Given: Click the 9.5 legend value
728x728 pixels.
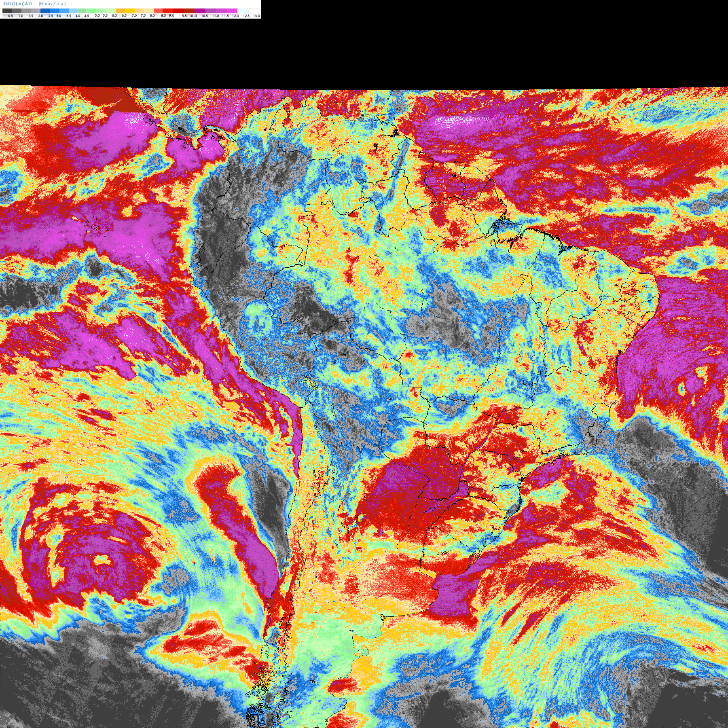Looking at the screenshot, I should (x=184, y=16).
